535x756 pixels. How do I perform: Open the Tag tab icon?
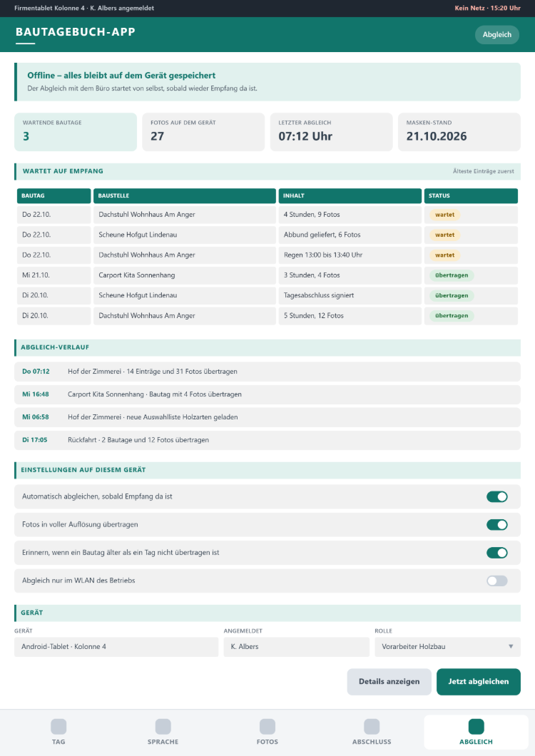click(x=58, y=726)
